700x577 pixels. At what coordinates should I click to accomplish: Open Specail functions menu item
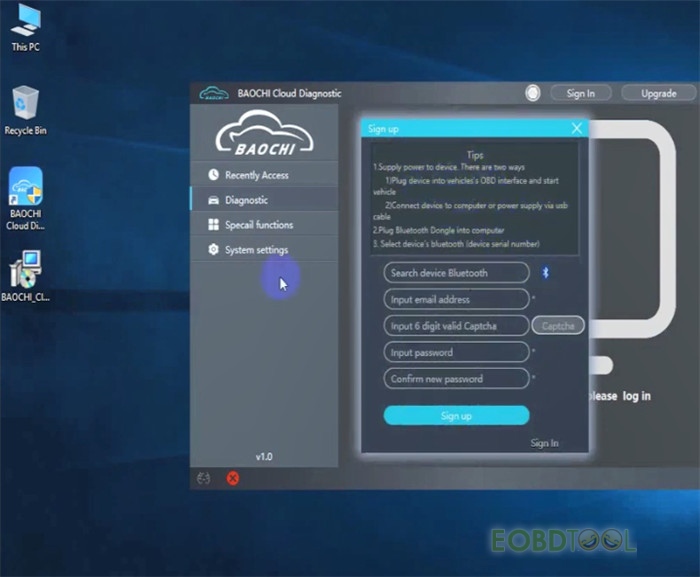tap(258, 225)
